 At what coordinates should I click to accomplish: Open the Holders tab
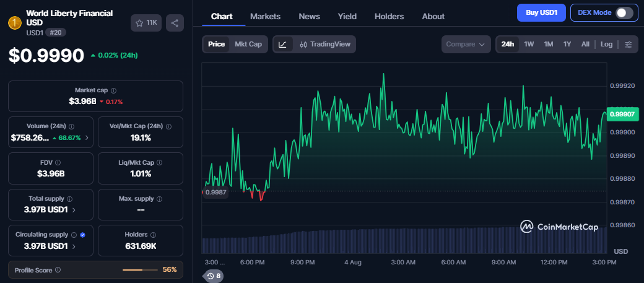pyautogui.click(x=389, y=17)
